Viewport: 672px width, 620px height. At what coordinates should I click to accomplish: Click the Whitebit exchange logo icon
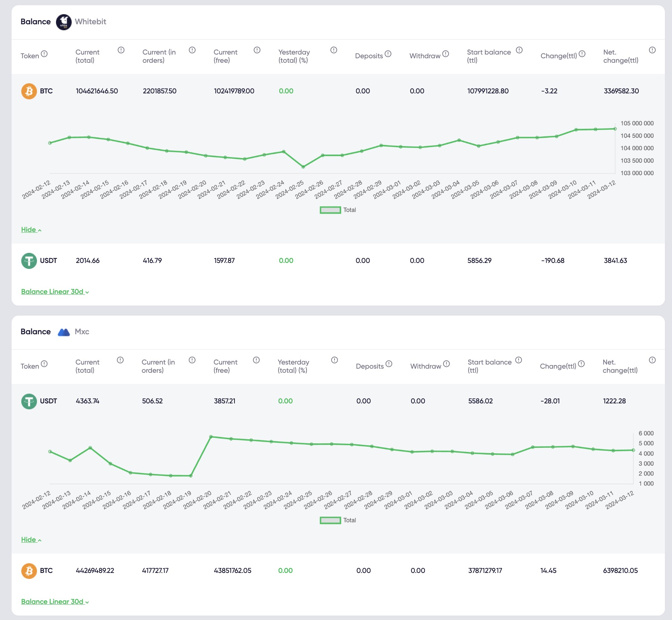(63, 22)
